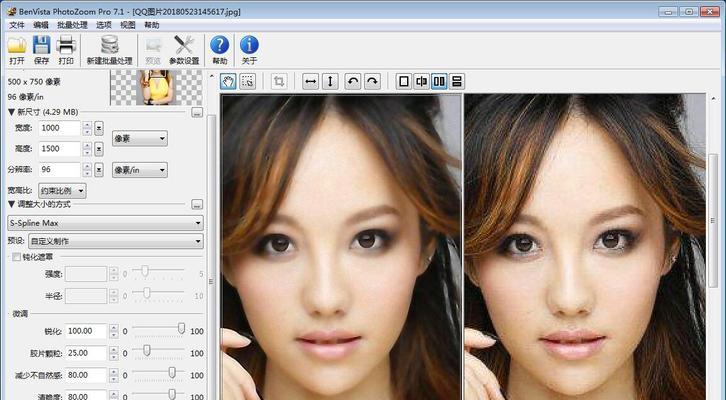The image size is (726, 400).
Task: Flip the image vertically
Action: pos(330,81)
